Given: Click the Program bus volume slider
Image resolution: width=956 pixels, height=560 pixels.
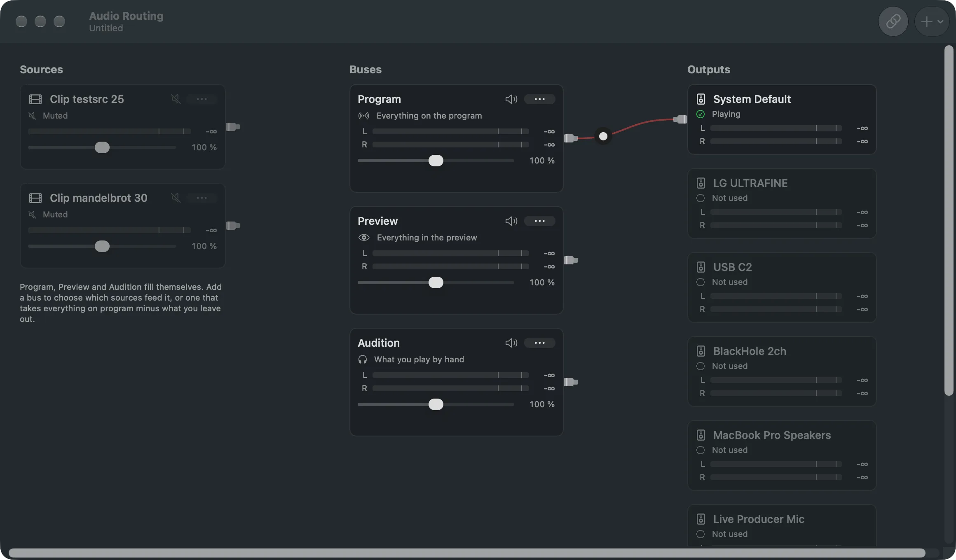Looking at the screenshot, I should 436,161.
